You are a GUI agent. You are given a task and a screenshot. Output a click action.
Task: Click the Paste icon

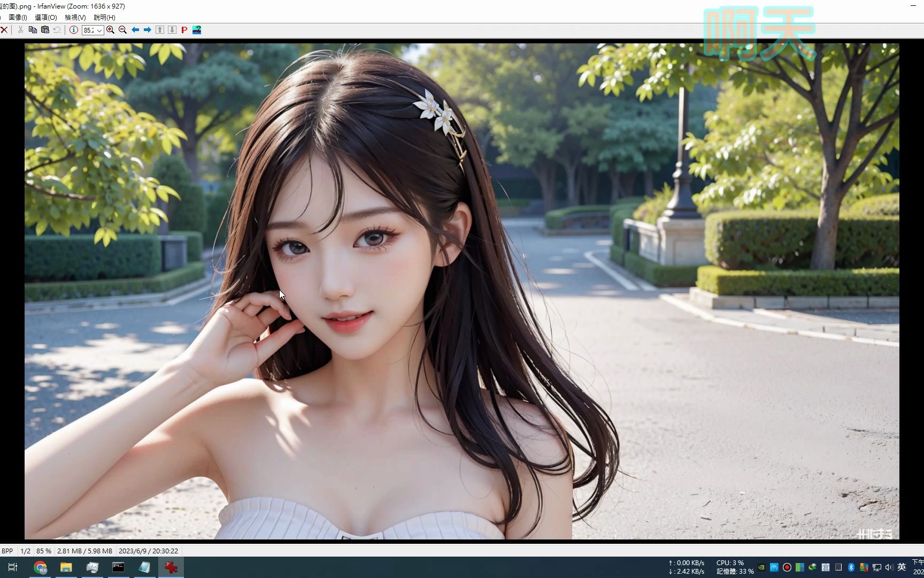click(45, 30)
